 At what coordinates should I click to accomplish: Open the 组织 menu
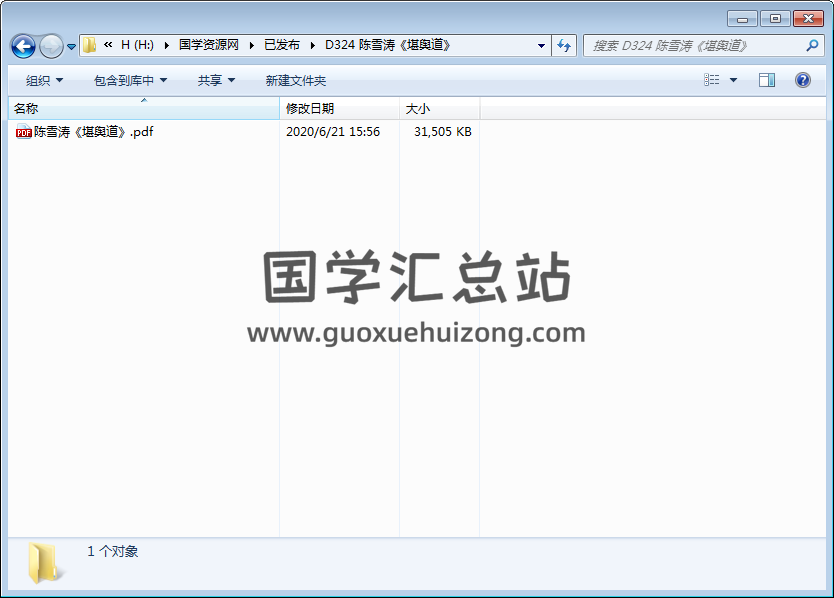click(44, 80)
